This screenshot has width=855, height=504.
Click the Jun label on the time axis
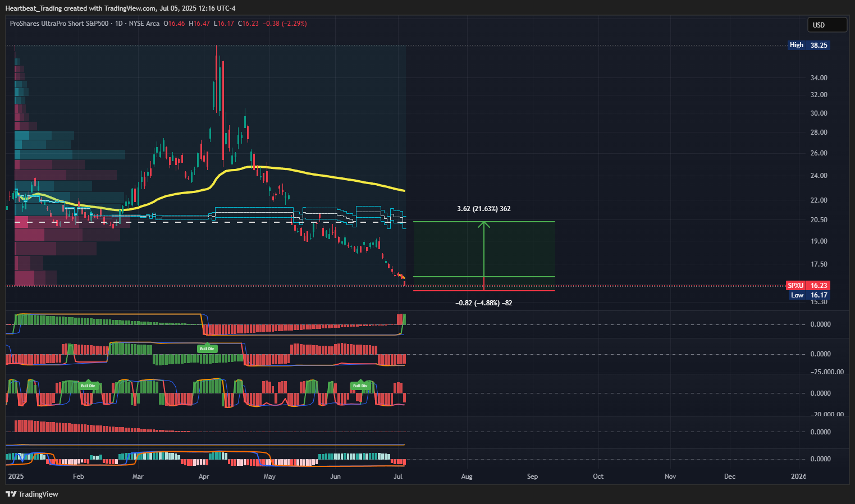click(335, 476)
